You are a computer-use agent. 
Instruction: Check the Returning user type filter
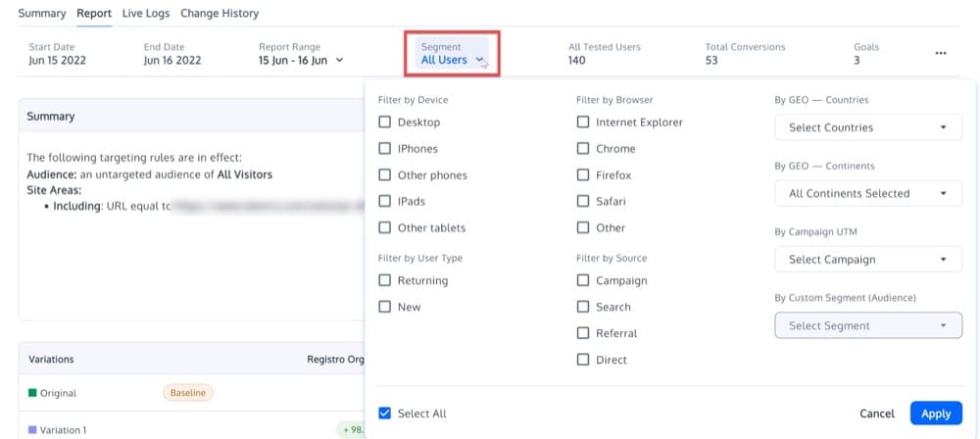pyautogui.click(x=385, y=280)
